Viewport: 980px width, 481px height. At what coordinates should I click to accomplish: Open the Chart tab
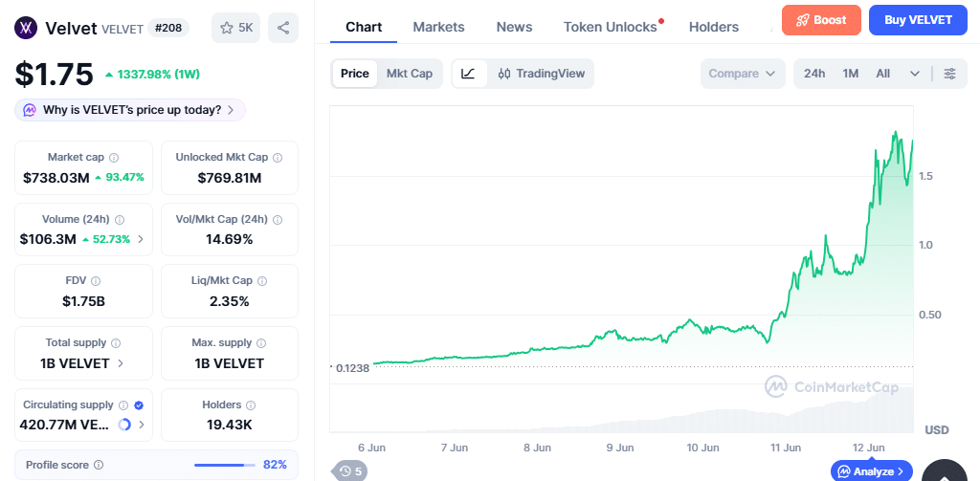(x=364, y=27)
